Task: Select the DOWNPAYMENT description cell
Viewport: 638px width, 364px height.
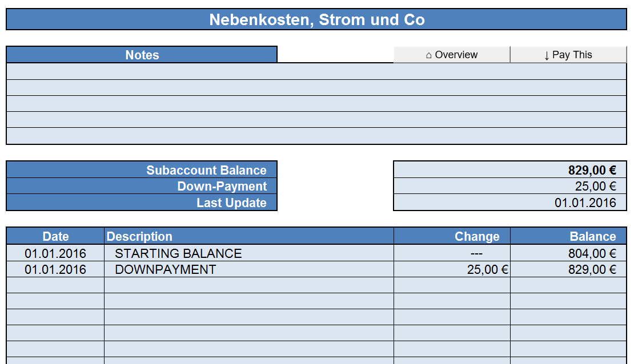Action: tap(249, 269)
